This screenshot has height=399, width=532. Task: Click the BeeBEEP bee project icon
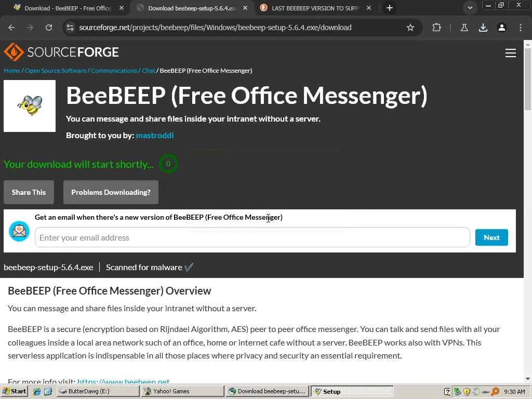pyautogui.click(x=30, y=106)
